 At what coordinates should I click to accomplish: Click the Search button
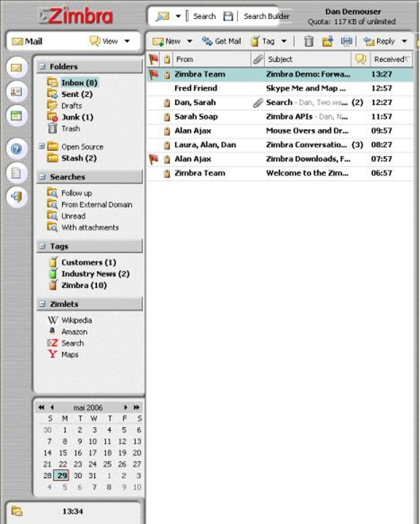pyautogui.click(x=204, y=16)
